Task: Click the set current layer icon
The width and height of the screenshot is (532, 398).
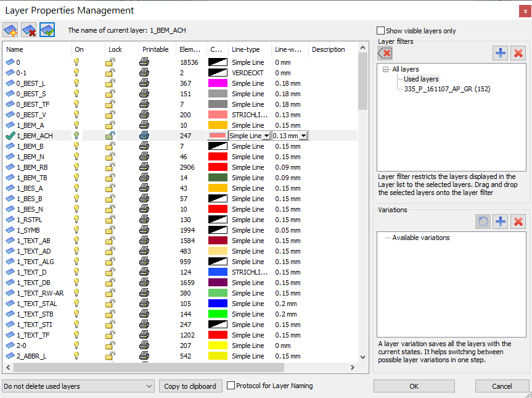Action: (x=47, y=30)
